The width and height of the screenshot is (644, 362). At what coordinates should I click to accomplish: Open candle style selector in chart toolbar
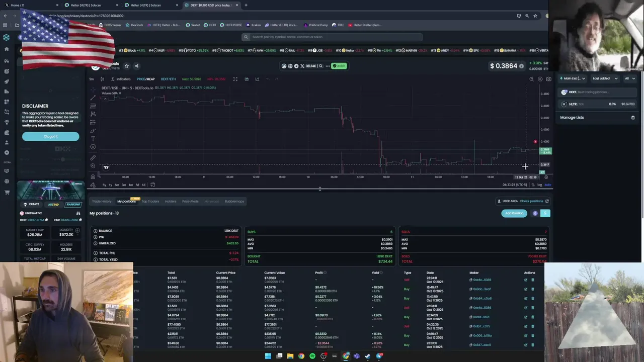pyautogui.click(x=102, y=79)
